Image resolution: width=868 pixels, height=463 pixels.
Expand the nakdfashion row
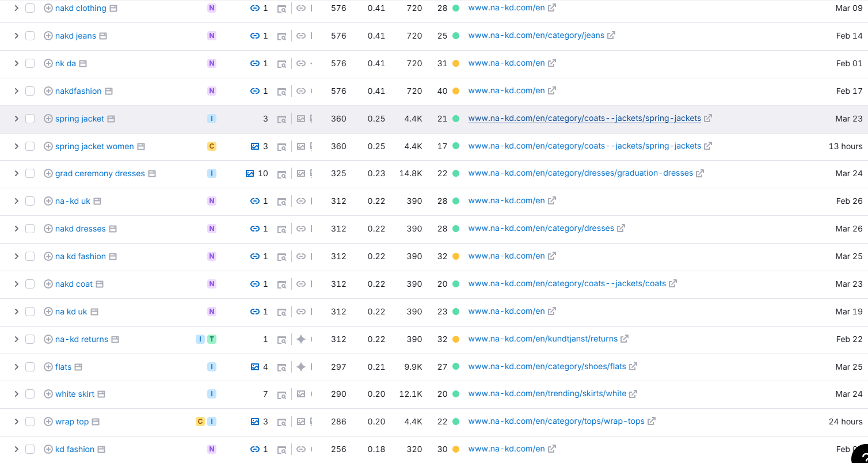click(16, 91)
